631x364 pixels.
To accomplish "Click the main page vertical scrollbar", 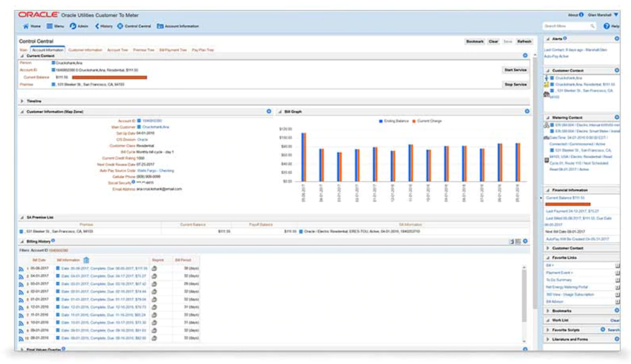I will point(535,183).
